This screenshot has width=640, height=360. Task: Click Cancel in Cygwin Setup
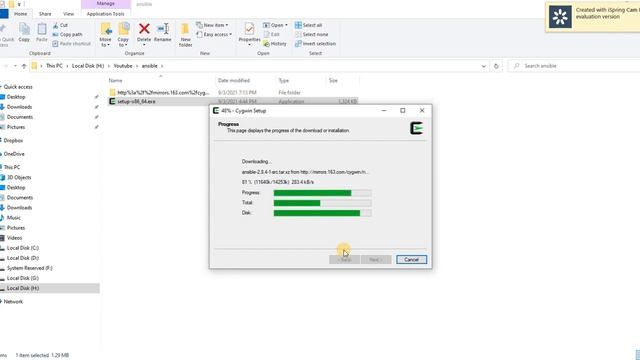(x=411, y=260)
